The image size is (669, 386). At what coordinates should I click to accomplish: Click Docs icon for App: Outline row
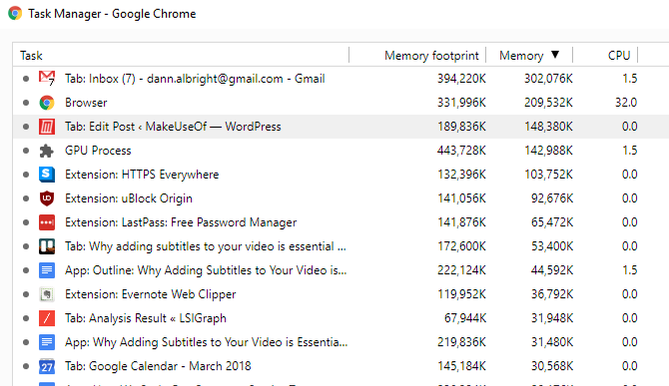[x=47, y=270]
